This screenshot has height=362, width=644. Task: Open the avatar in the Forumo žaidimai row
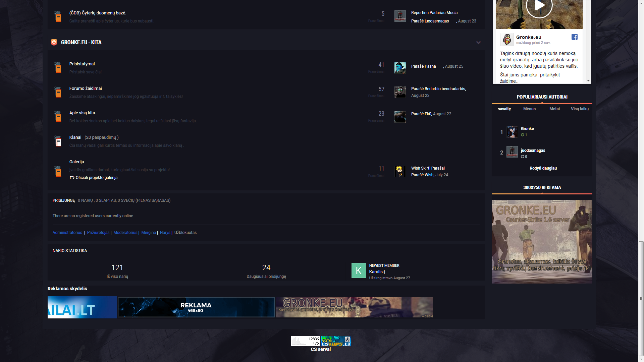tap(400, 92)
